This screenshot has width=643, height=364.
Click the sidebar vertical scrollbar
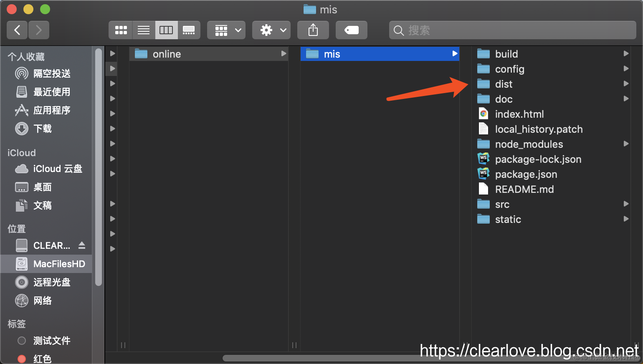(99, 167)
